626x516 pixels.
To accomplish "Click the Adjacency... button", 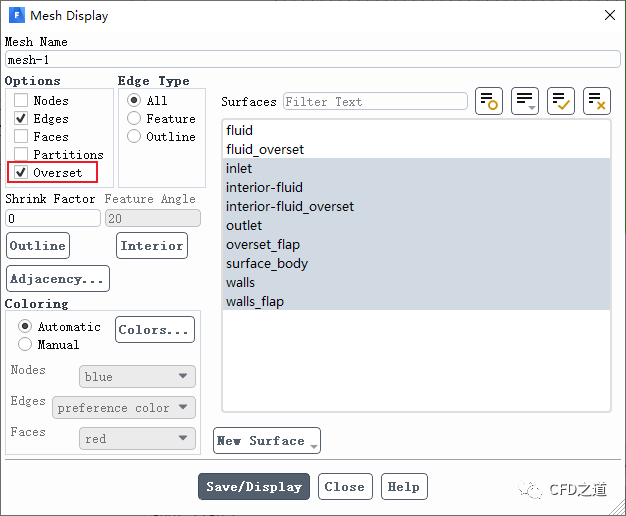I will click(x=58, y=279).
